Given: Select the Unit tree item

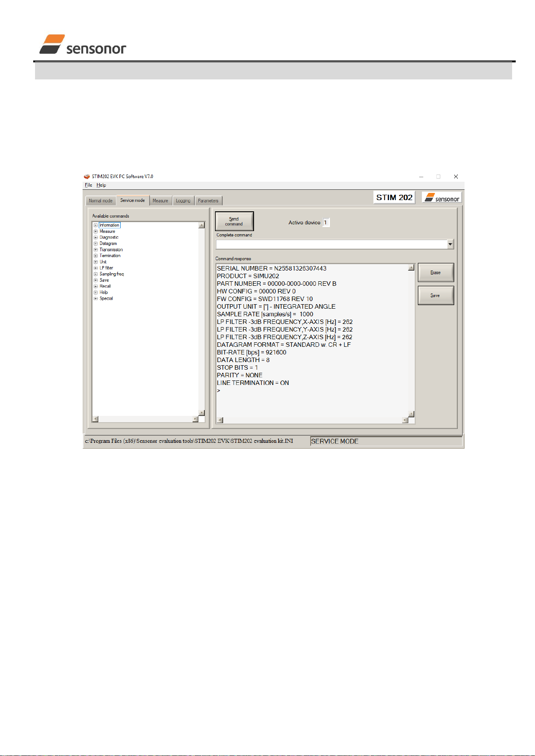Looking at the screenshot, I should [103, 262].
